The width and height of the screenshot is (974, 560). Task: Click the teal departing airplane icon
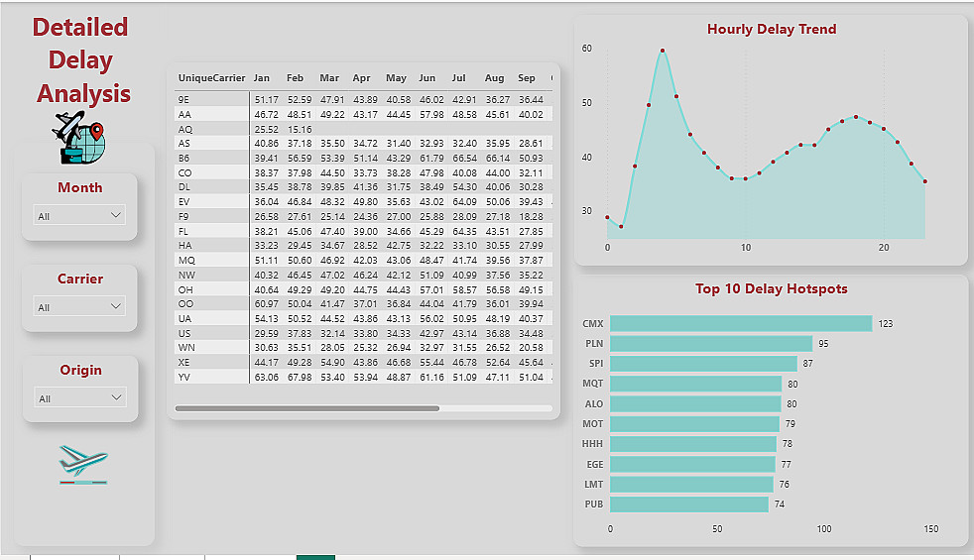click(83, 465)
